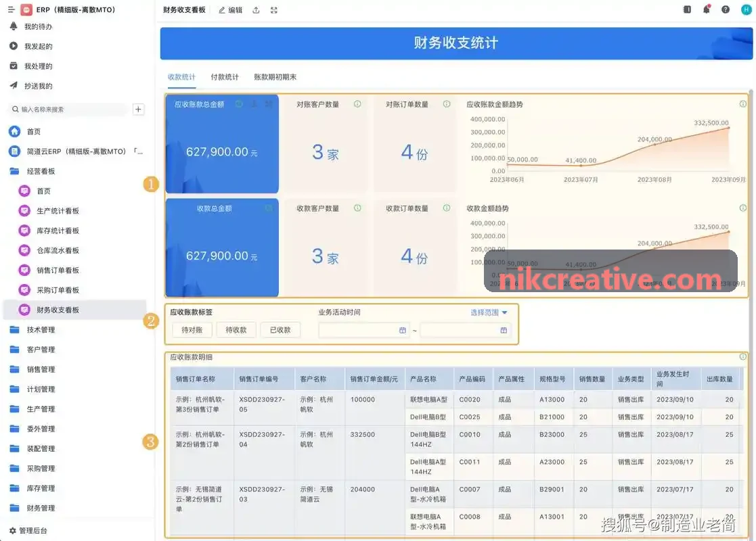756x541 pixels.
Task: Click the 编辑 button in top bar
Action: click(x=231, y=10)
